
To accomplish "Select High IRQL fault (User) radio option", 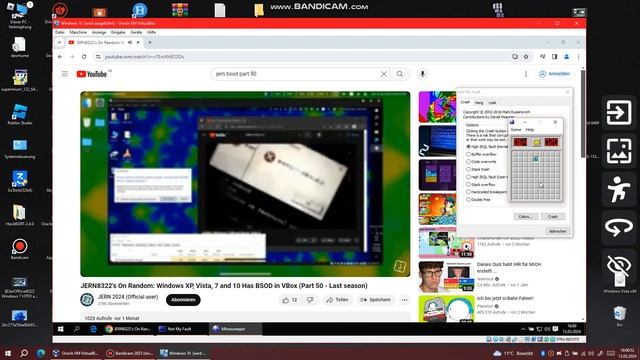I will click(469, 177).
